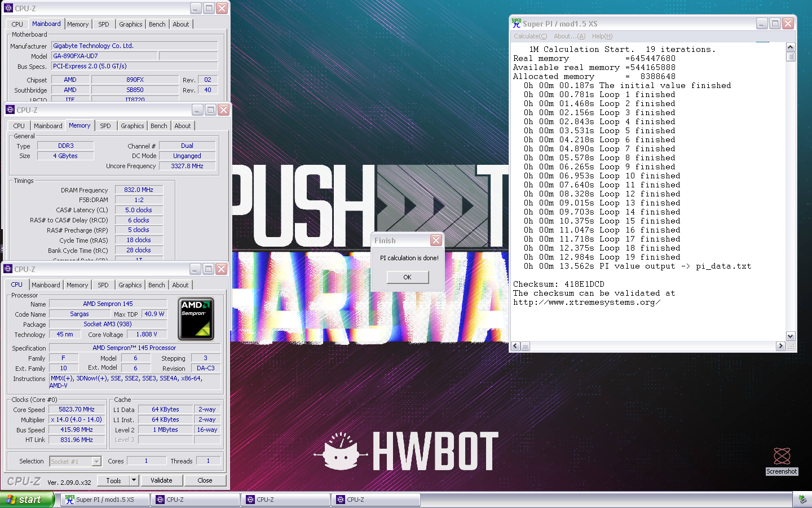Select second CPU-Z taskbar button

tap(286, 500)
